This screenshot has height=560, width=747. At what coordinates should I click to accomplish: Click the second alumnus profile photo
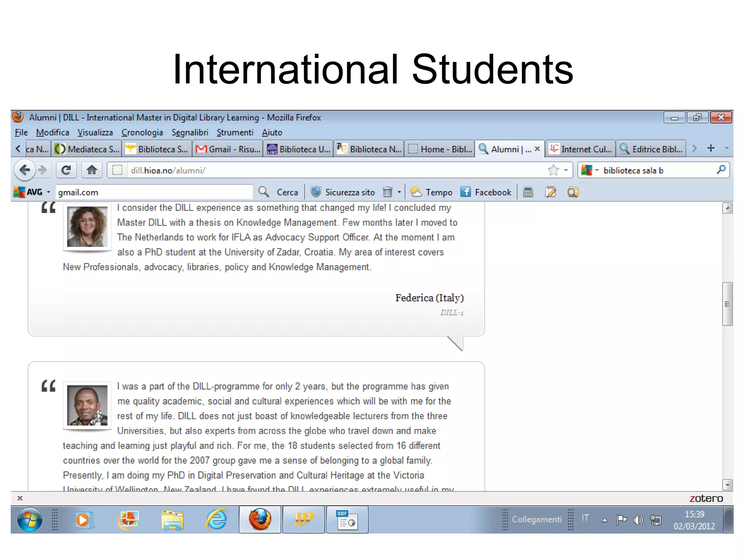87,405
